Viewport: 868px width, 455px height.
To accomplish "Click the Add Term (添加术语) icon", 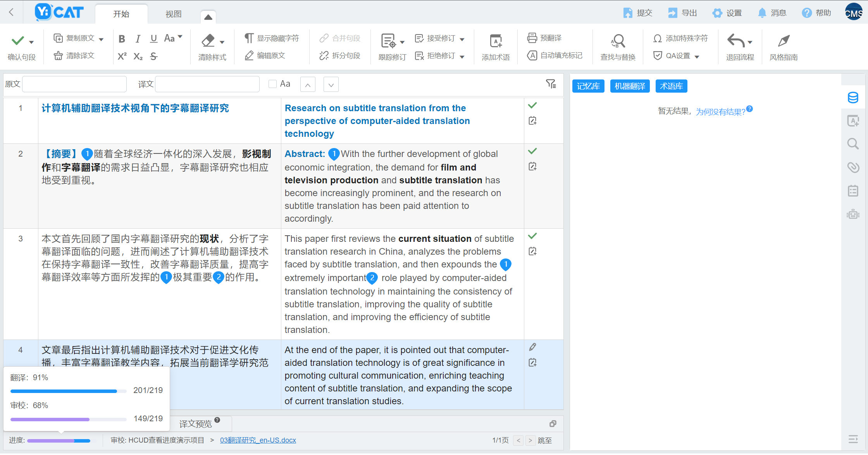I will tap(496, 41).
